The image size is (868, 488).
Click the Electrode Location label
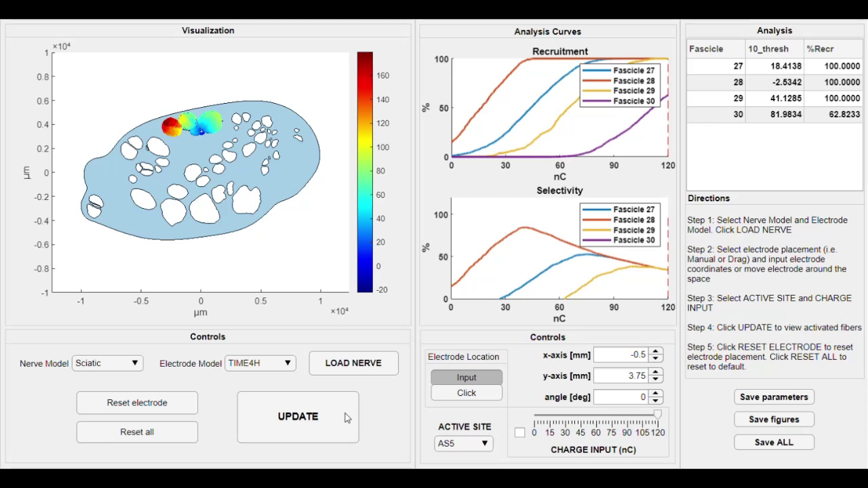[x=463, y=357]
